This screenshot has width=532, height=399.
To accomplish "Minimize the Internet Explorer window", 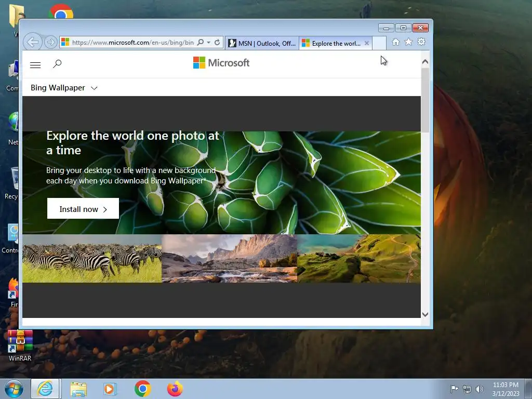I will click(386, 28).
